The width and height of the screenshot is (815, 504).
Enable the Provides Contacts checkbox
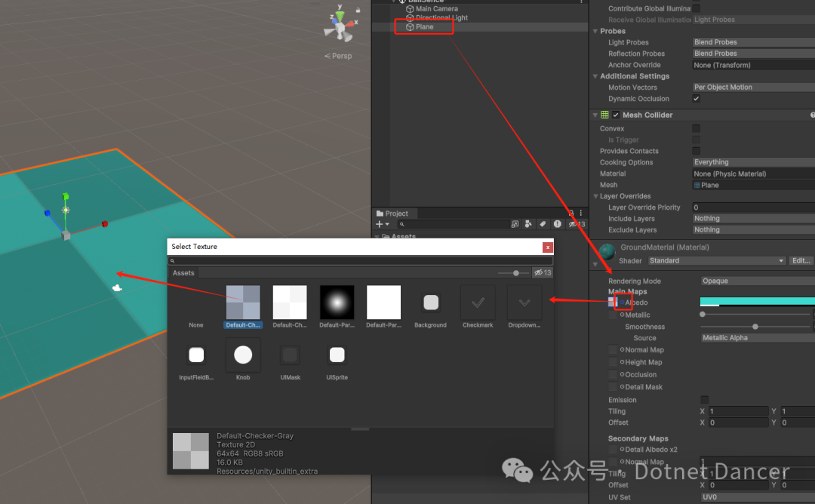point(696,151)
